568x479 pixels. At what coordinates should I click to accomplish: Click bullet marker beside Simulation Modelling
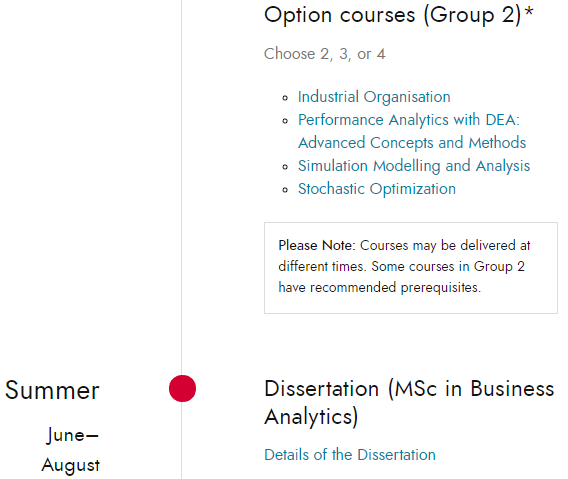pyautogui.click(x=285, y=167)
